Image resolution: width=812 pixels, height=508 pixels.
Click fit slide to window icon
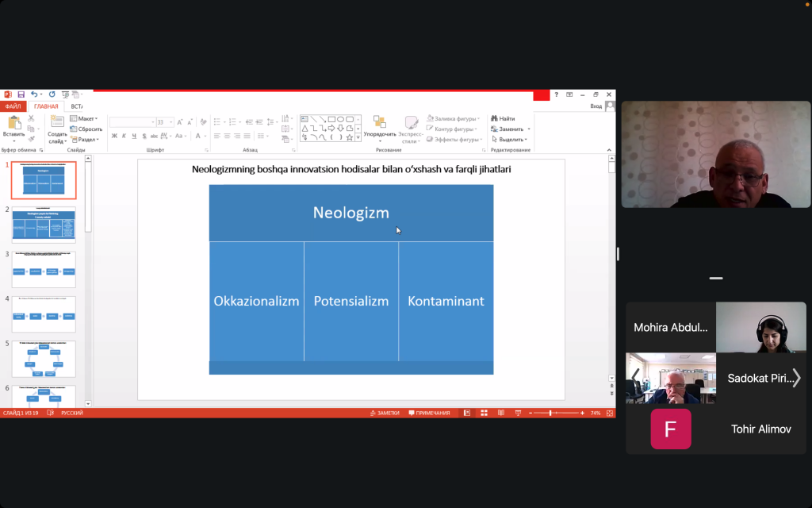(608, 413)
